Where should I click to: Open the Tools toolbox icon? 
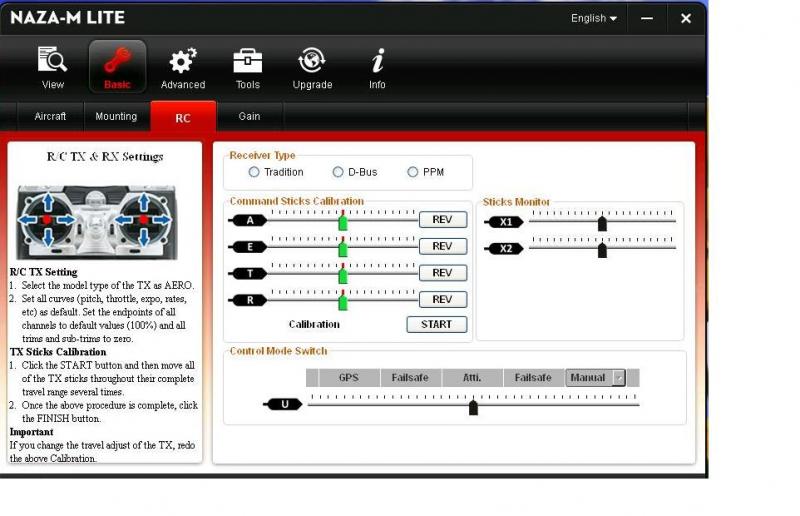click(x=247, y=62)
